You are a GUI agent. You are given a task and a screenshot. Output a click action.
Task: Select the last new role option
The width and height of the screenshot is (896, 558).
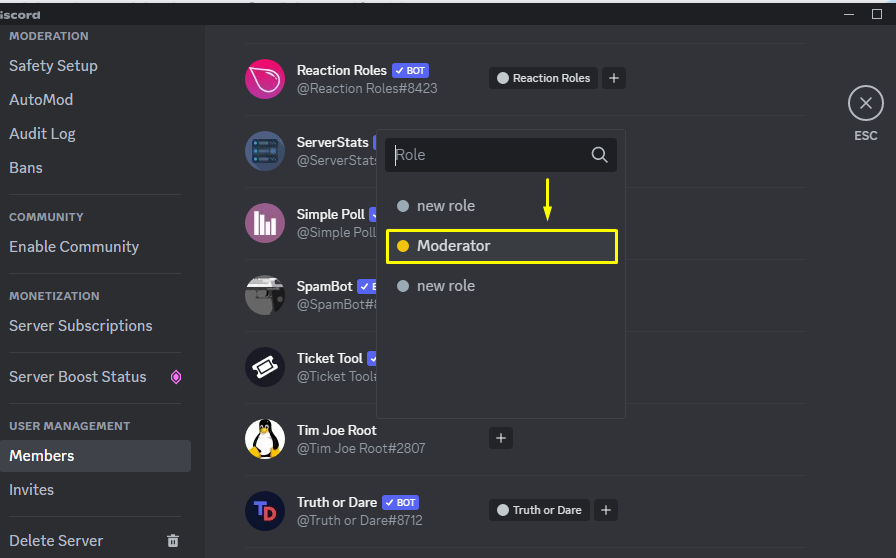point(501,286)
